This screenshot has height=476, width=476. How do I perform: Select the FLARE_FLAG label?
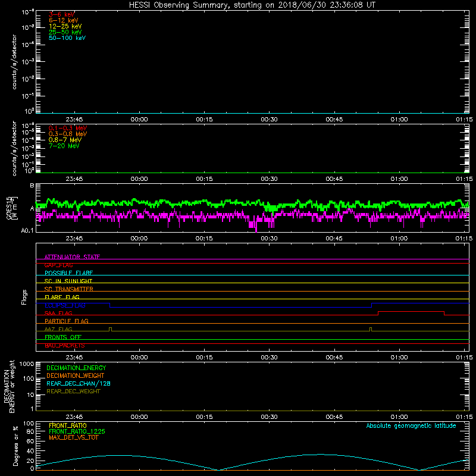point(62,297)
